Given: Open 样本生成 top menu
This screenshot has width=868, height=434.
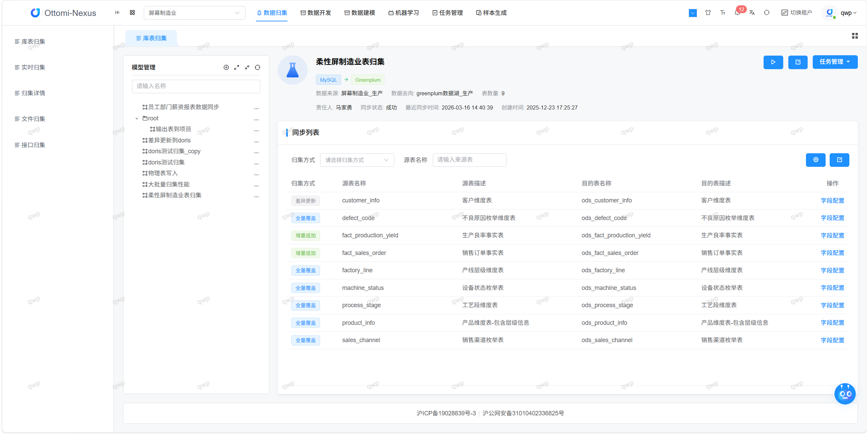Looking at the screenshot, I should pyautogui.click(x=491, y=13).
